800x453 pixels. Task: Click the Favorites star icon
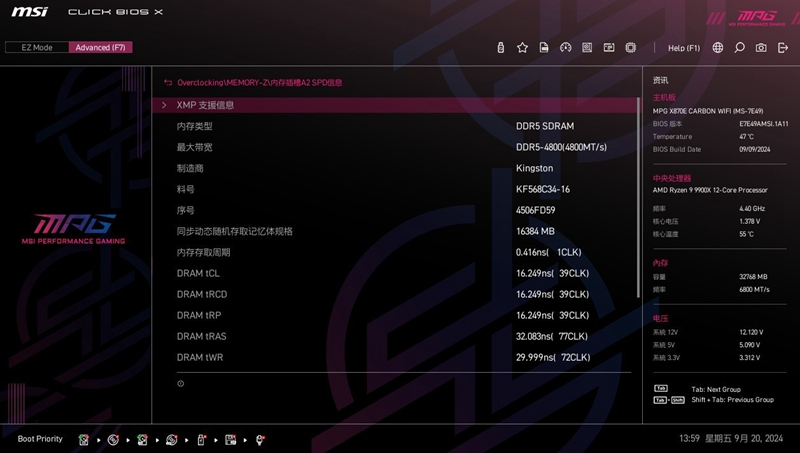coord(522,48)
